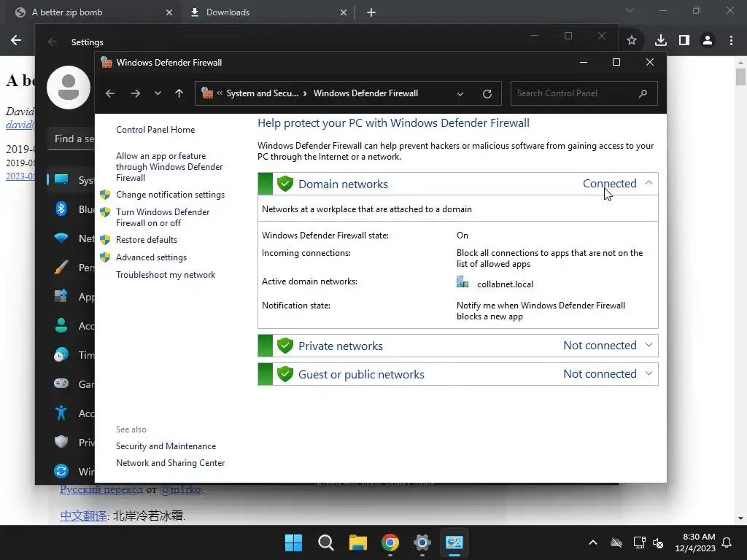Screen dimensions: 747x560
Task: Click forward arrow in Firewall navigation bar
Action: pyautogui.click(x=135, y=93)
